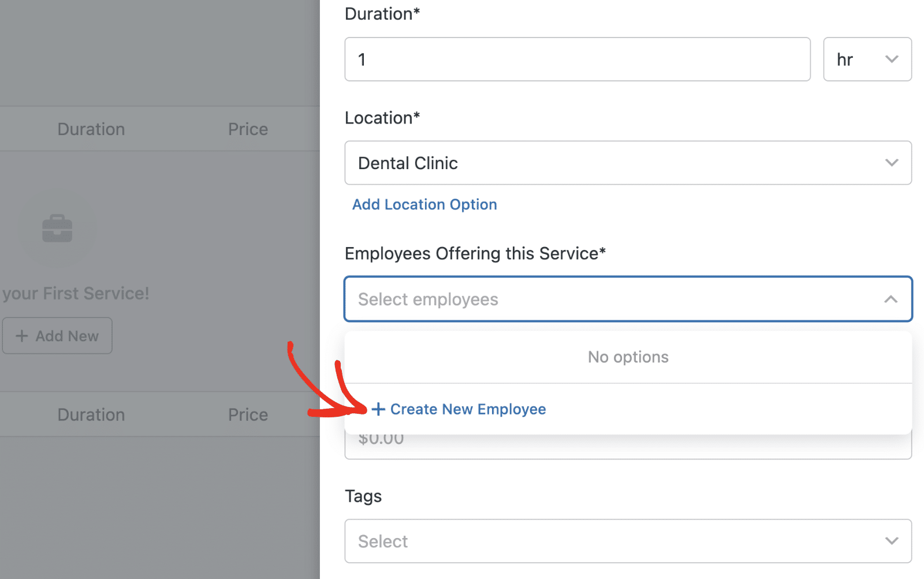Click Create New Employee
924x579 pixels.
[x=468, y=409]
